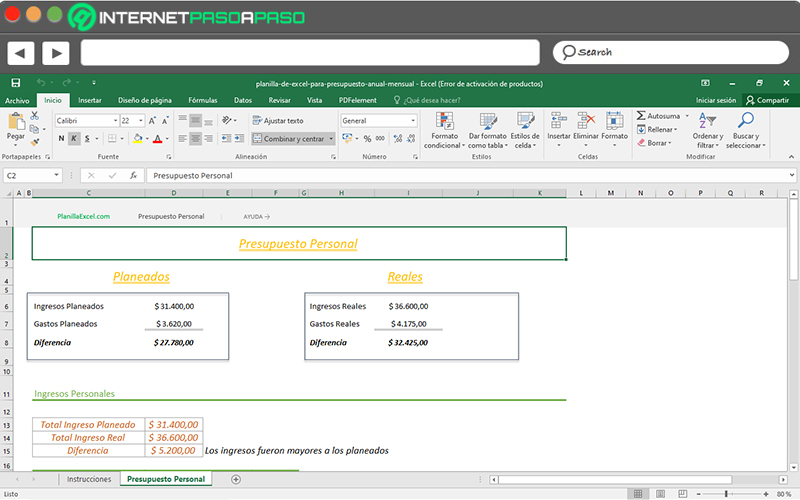Click the Save disk icon in title bar

[16, 83]
